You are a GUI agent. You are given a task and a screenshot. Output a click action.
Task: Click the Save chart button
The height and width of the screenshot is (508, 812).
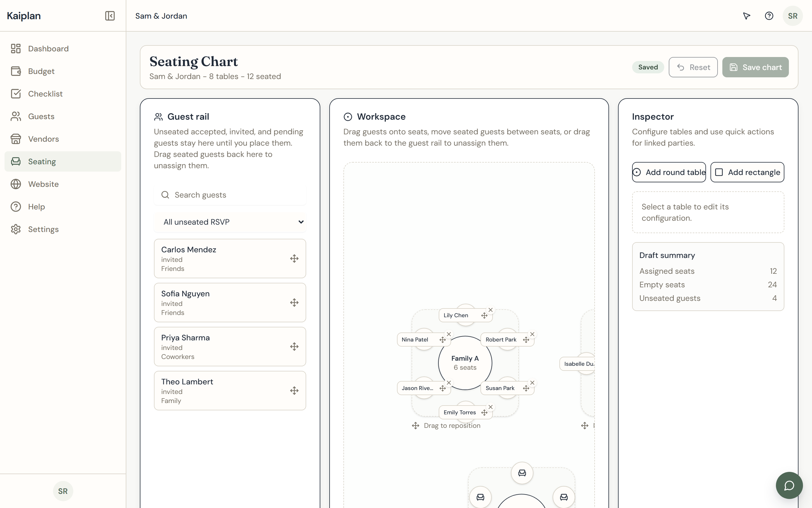(755, 67)
